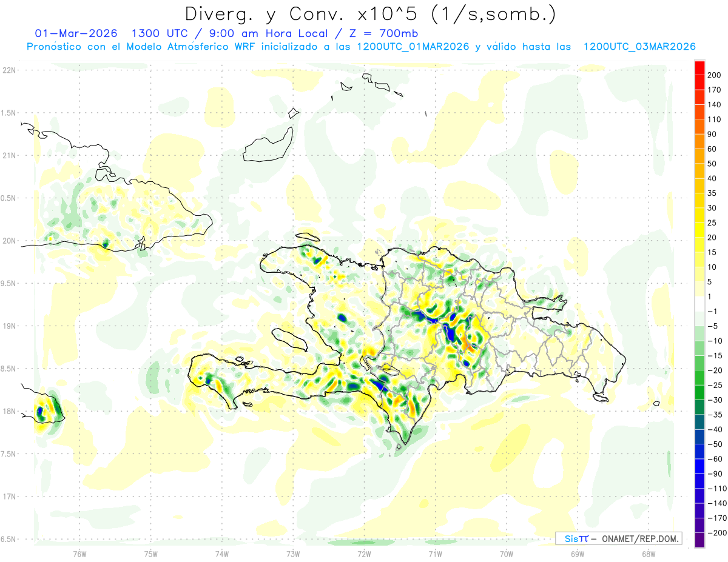Viewport: 728px width, 562px height.
Task: Click the 70W longitude label
Action: click(507, 554)
